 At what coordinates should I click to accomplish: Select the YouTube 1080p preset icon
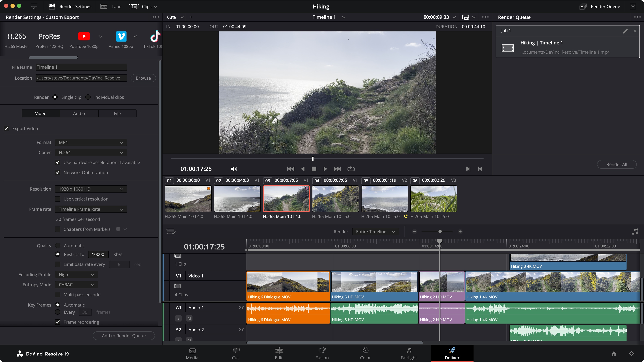coord(84,36)
